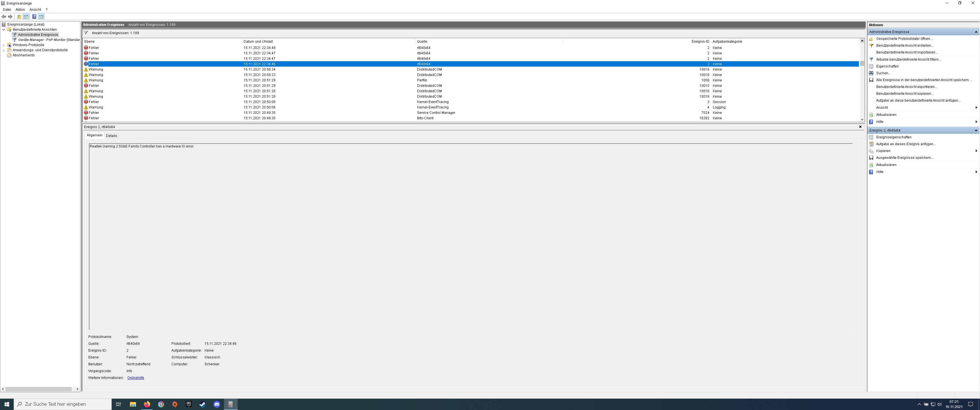Screen dimensions: 980x410
Task: Click Benutzerdefinierte Ansicht erstellen action
Action: [x=904, y=46]
